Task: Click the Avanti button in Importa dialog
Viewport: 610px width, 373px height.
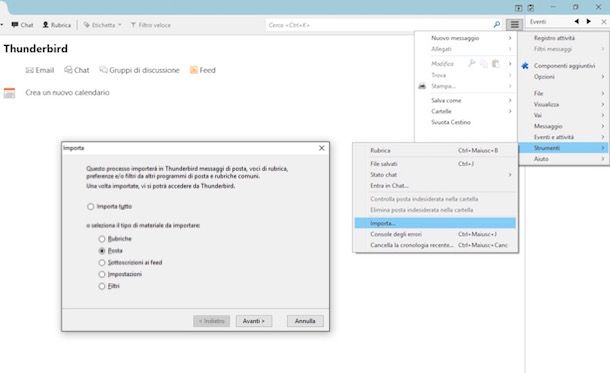Action: pyautogui.click(x=254, y=321)
